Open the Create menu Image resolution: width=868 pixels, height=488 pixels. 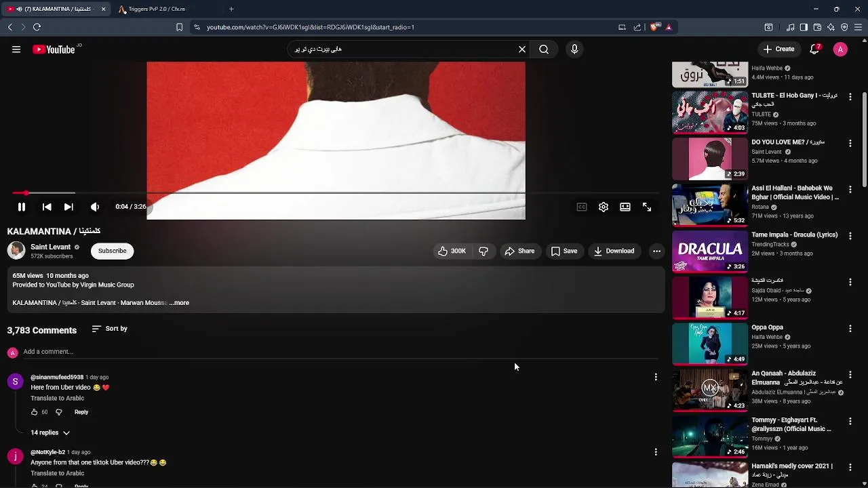778,49
